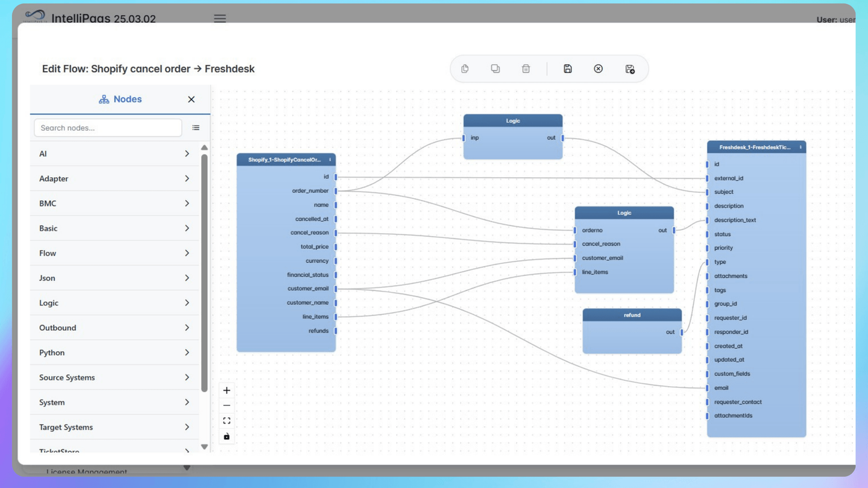Select the top Logic node header
This screenshot has height=488, width=868.
513,120
